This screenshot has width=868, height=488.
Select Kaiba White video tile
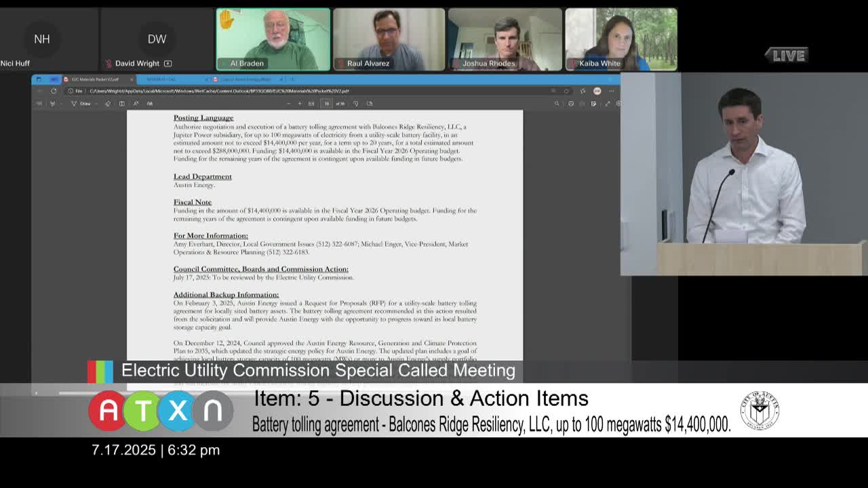pyautogui.click(x=621, y=39)
